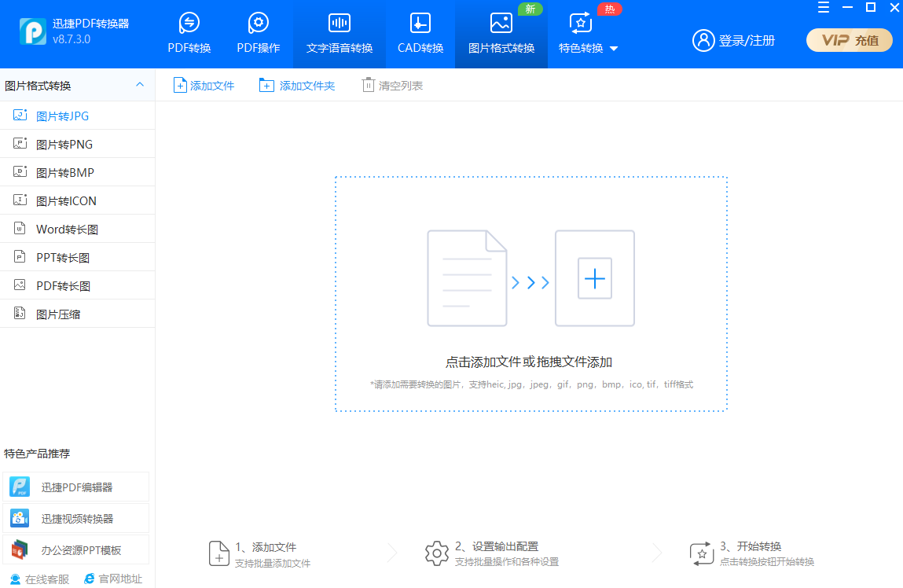Click step 1 add-file document icon
903x588 pixels.
tap(218, 553)
